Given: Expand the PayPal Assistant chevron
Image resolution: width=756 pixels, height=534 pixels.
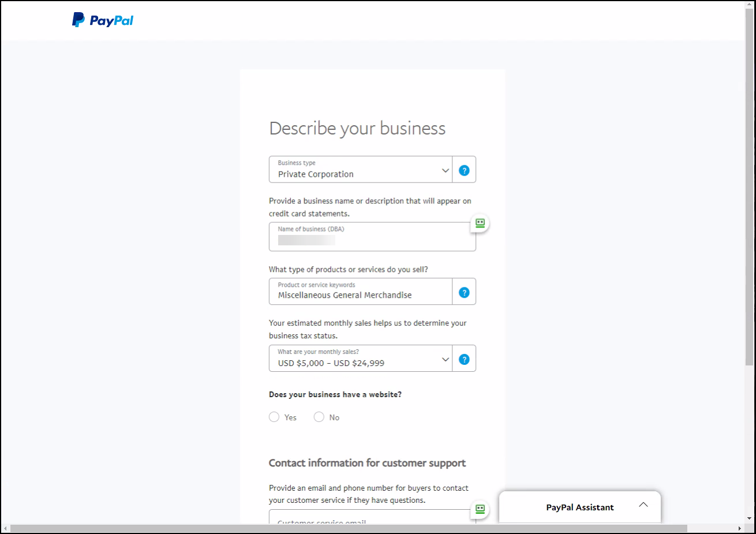Looking at the screenshot, I should 643,505.
